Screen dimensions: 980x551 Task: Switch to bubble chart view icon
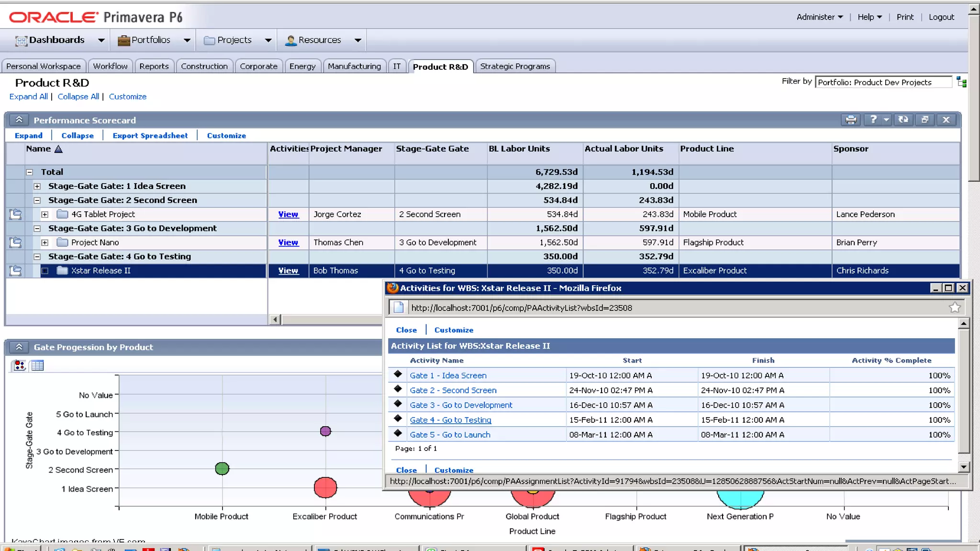(20, 365)
